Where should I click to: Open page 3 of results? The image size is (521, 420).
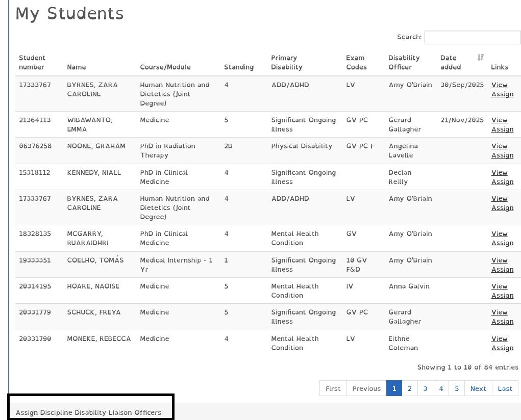(x=425, y=388)
